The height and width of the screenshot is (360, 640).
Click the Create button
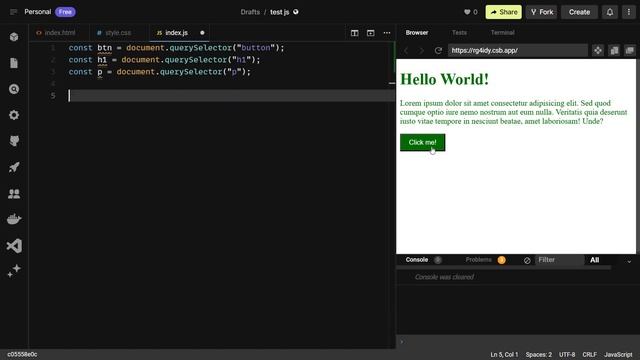coord(579,12)
